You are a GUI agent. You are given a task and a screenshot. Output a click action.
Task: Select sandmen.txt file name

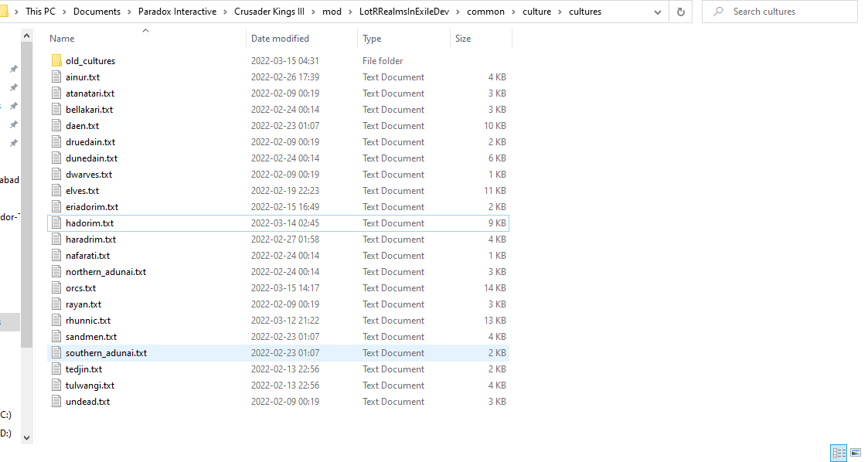coord(91,336)
